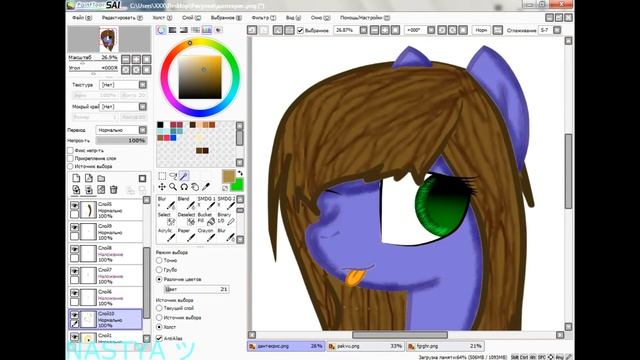Delete the selected layer with trash icon
640x360 pixels.
(113, 190)
